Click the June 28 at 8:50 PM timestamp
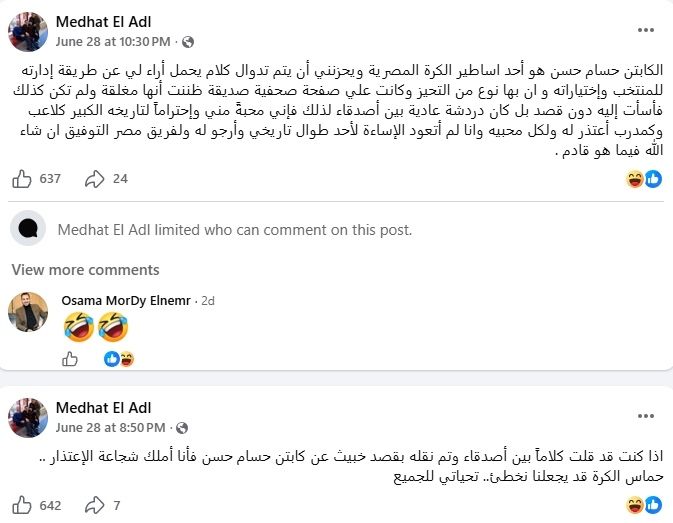 tap(110, 427)
